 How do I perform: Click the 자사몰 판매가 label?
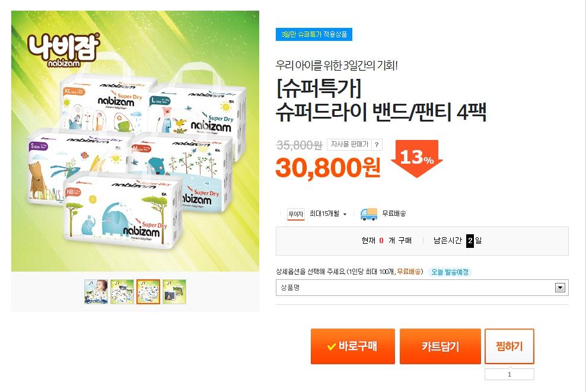[x=349, y=145]
